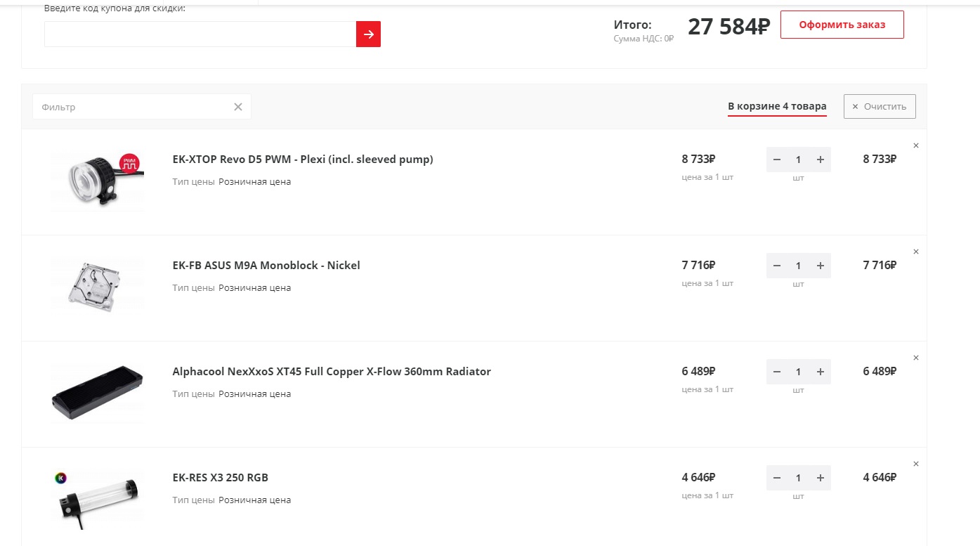Image resolution: width=980 pixels, height=546 pixels.
Task: Apply coupon with red arrow button
Action: (x=368, y=34)
